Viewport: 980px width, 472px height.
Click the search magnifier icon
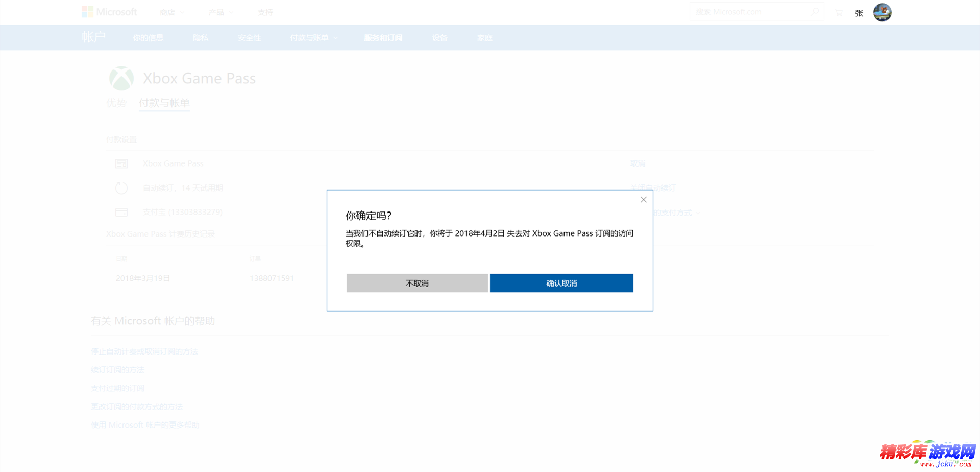815,12
